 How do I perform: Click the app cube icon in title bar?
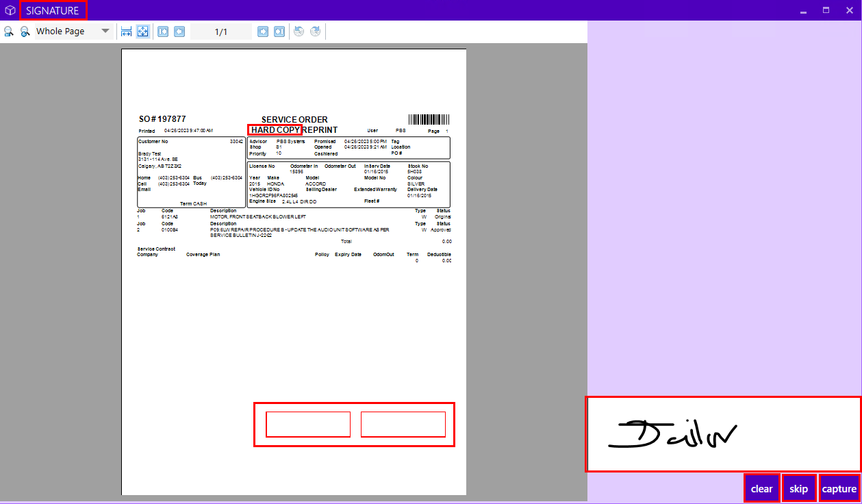pyautogui.click(x=10, y=10)
